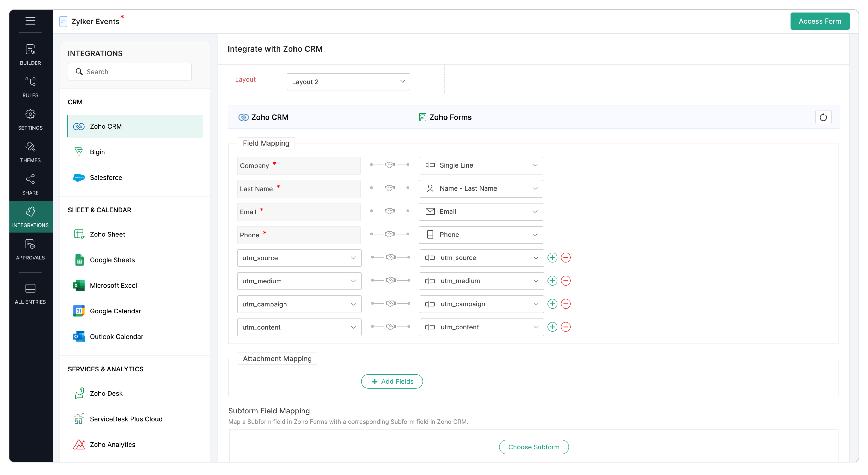Screen dimensions: 868x475
Task: Select Salesforce integration from the CRM list
Action: 106,178
